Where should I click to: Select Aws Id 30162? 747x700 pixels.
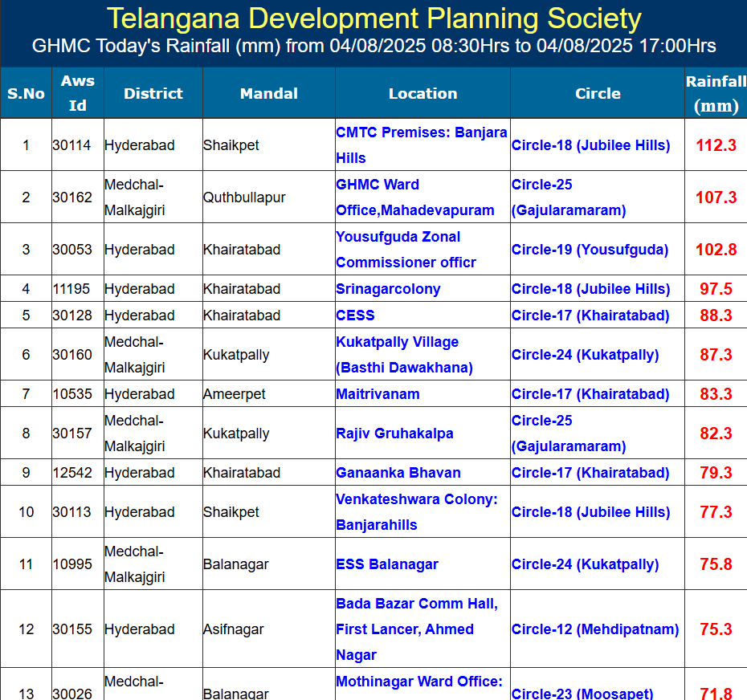click(x=72, y=197)
